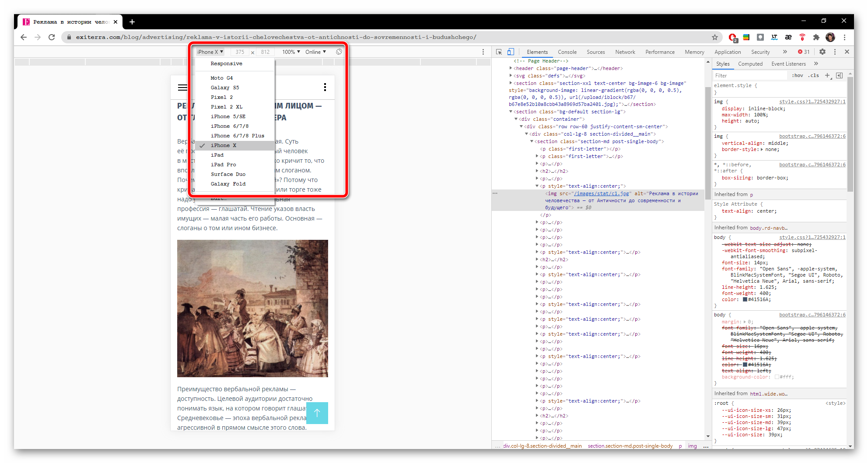Choose iPhone 6/7/8 Plus device
The width and height of the screenshot is (868, 463).
click(x=235, y=136)
